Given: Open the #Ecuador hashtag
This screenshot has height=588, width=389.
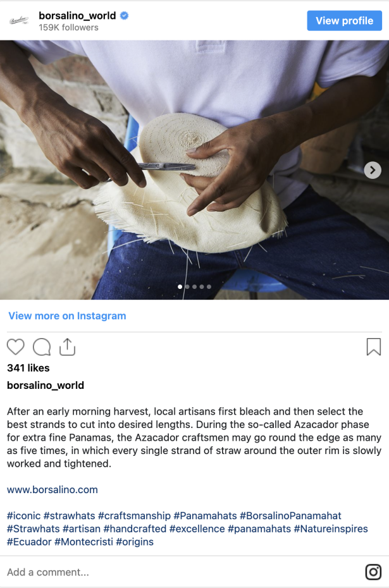Looking at the screenshot, I should click(29, 542).
